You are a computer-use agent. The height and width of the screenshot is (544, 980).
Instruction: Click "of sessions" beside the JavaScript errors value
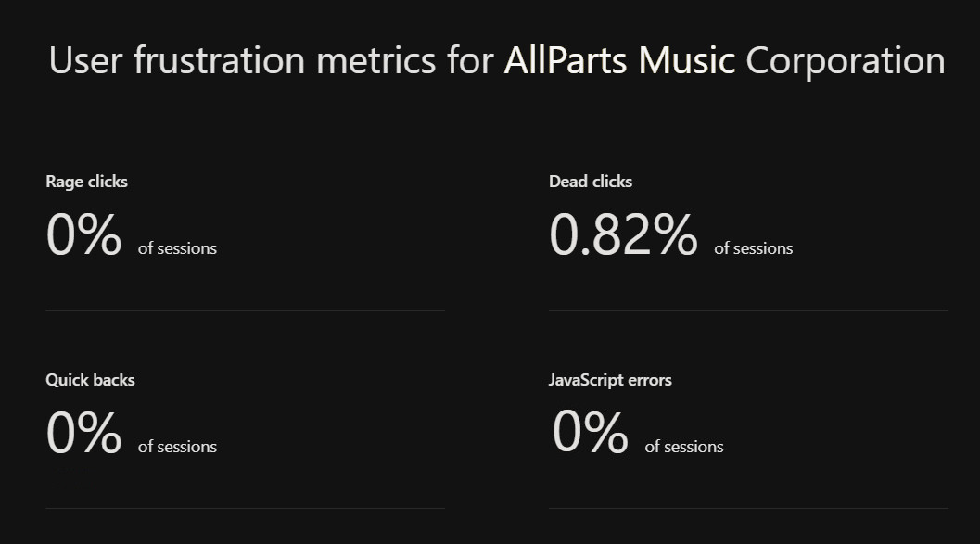(684, 447)
